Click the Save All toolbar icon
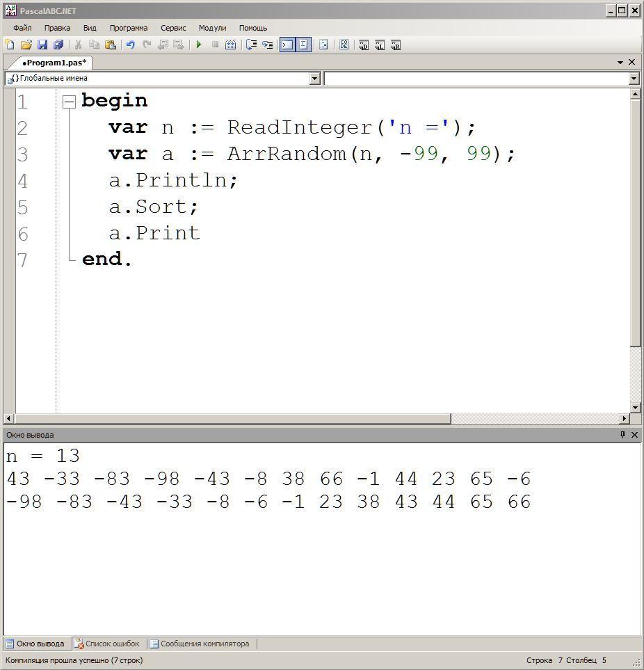 coord(58,45)
